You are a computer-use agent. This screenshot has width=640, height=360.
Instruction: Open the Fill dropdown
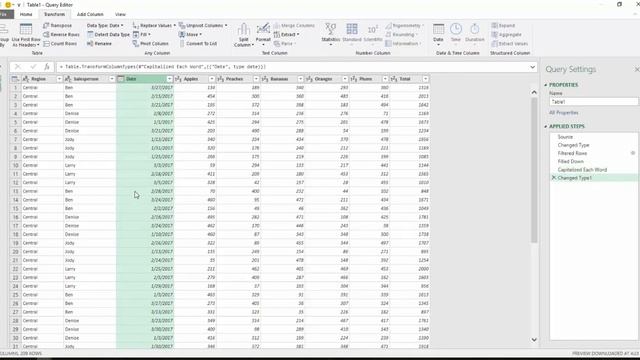[142, 35]
